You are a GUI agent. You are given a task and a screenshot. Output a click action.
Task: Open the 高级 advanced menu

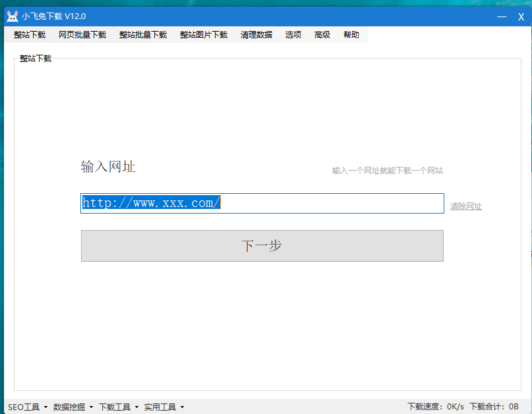pyautogui.click(x=322, y=35)
